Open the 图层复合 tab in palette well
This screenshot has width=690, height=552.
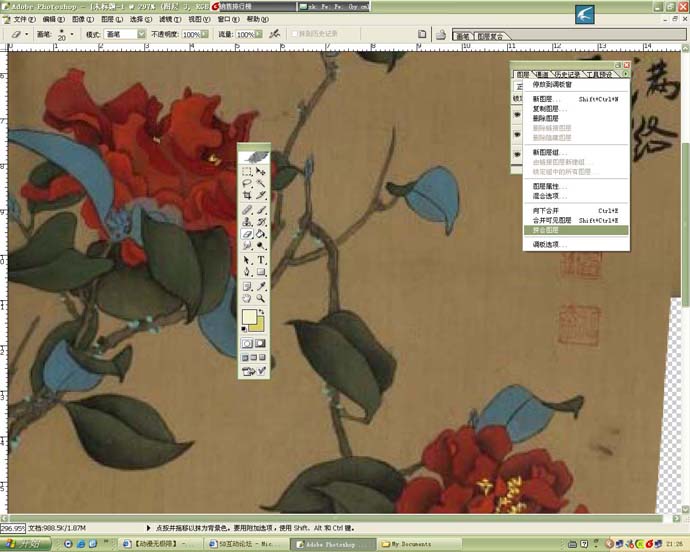[x=490, y=37]
